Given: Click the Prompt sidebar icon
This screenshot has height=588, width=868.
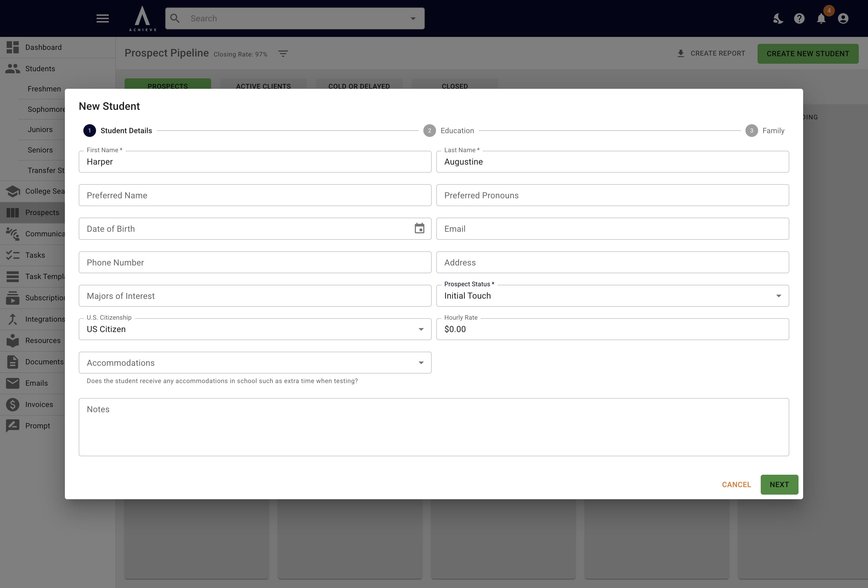Looking at the screenshot, I should (12, 426).
